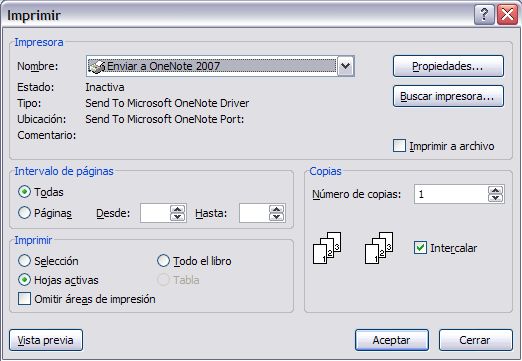Select the Todo el libro radio button
Image resolution: width=522 pixels, height=361 pixels.
click(163, 261)
